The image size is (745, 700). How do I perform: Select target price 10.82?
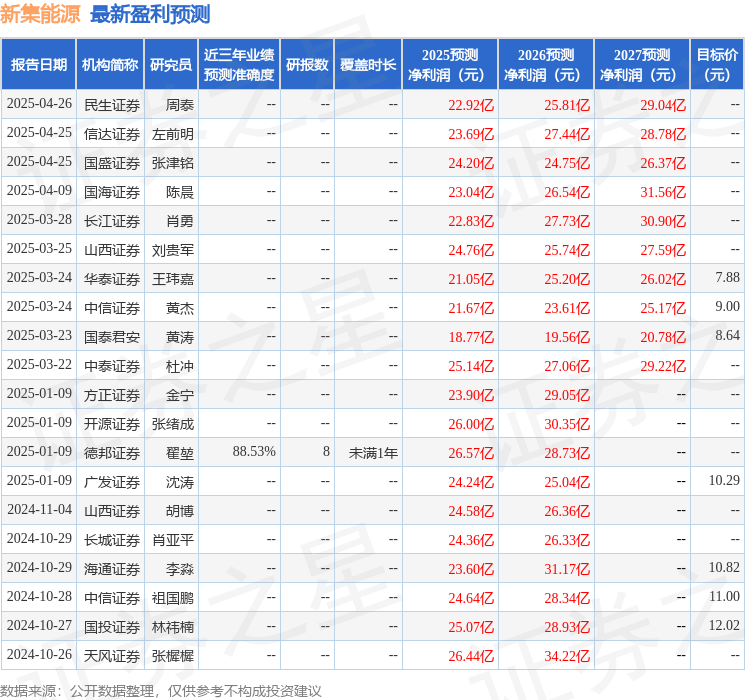point(724,567)
